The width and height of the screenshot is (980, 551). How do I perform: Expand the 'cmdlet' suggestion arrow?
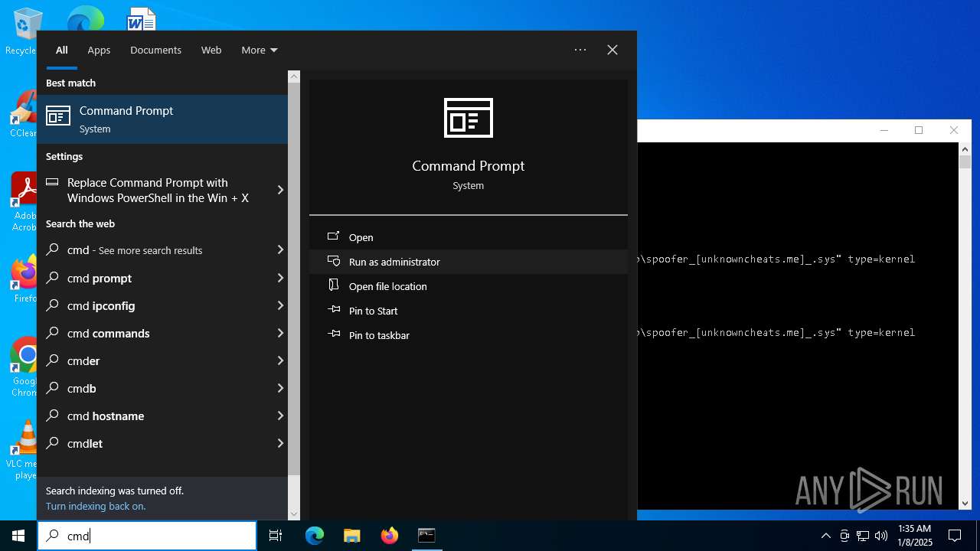280,443
